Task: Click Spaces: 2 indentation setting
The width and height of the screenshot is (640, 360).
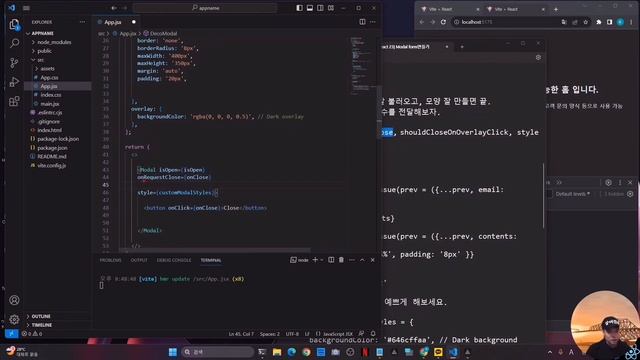Action: [x=270, y=334]
